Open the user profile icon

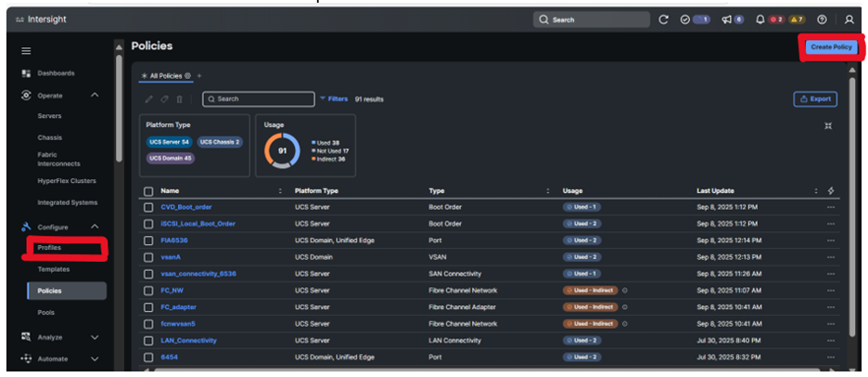coord(849,19)
